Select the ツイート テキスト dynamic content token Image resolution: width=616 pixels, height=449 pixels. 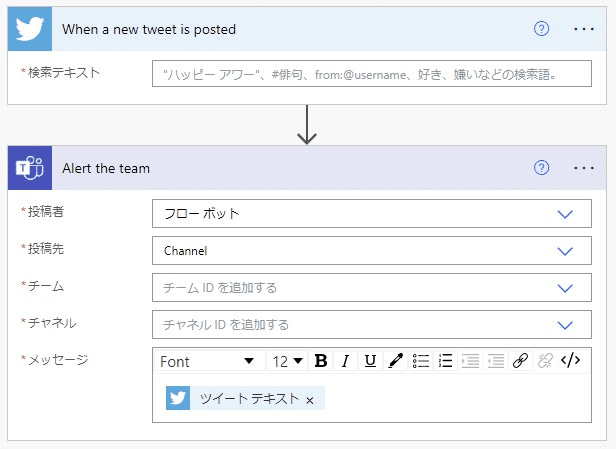245,398
